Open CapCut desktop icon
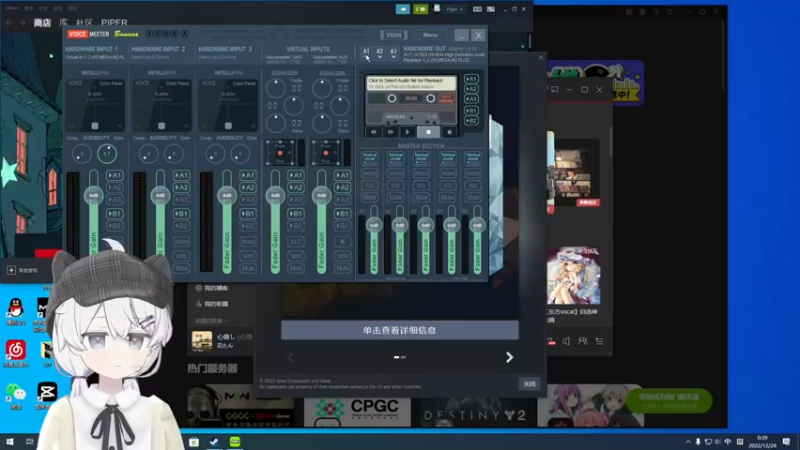 pyautogui.click(x=47, y=396)
